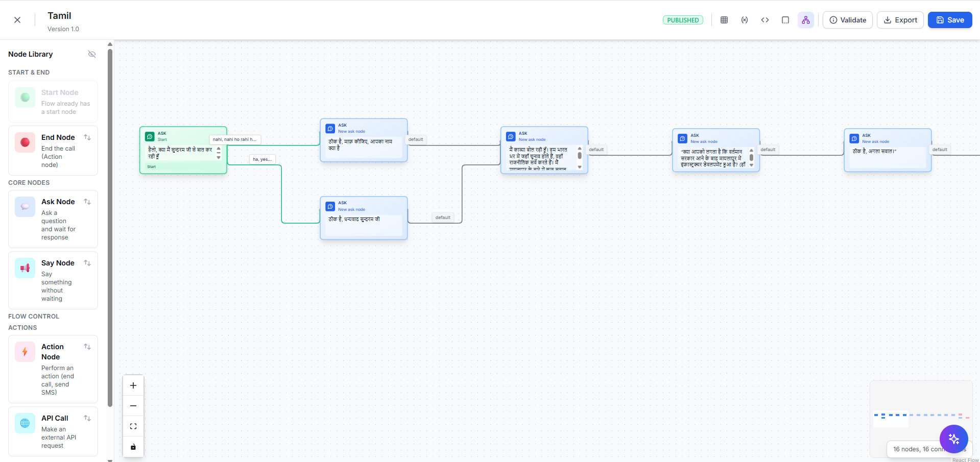Click Node Library scrollbar up arrow
The width and height of the screenshot is (980, 462).
pyautogui.click(x=110, y=44)
